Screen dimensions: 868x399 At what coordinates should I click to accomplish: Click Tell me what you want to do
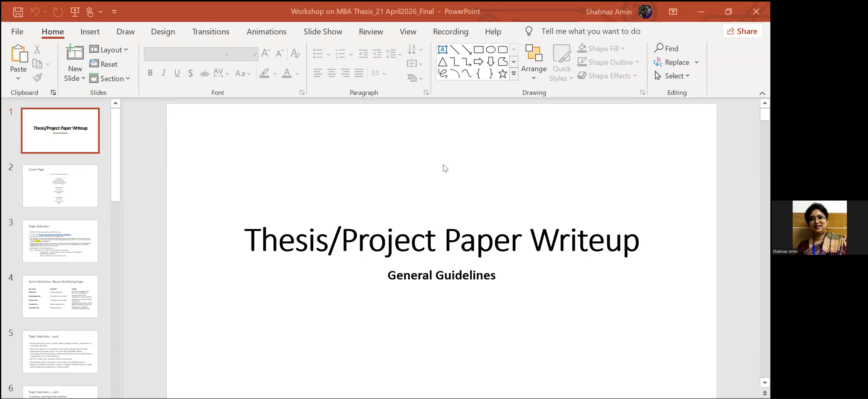point(591,31)
